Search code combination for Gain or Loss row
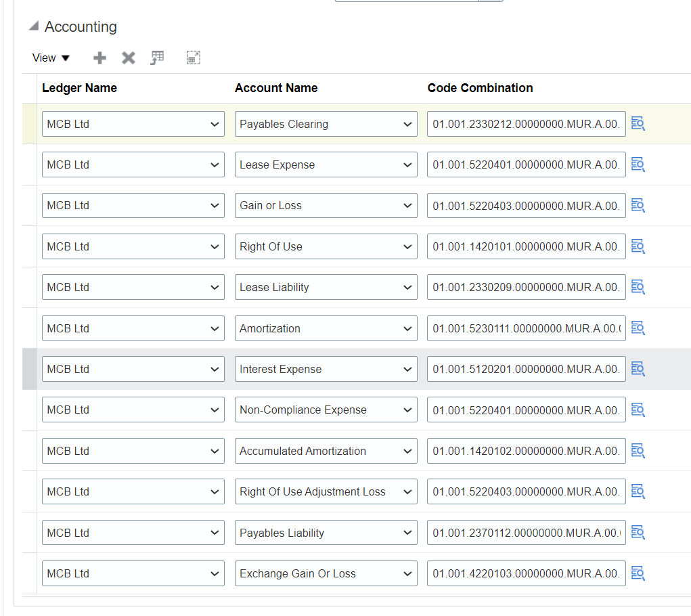Image resolution: width=691 pixels, height=616 pixels. pos(638,205)
